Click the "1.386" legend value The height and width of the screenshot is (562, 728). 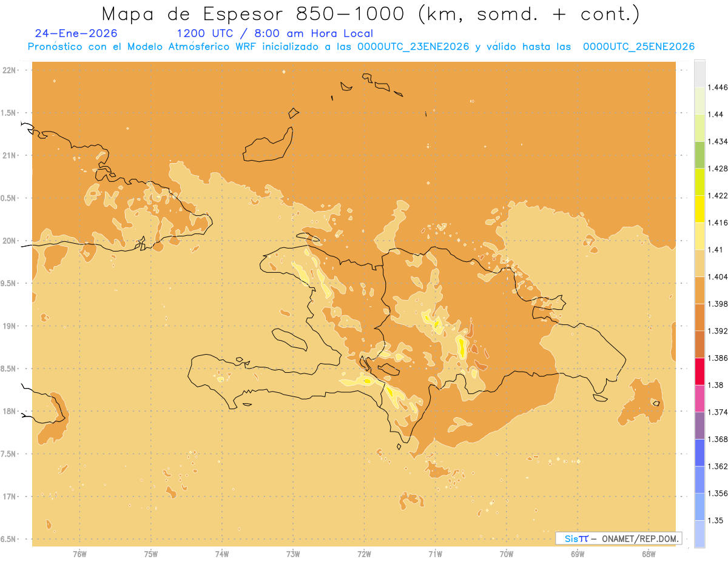[x=718, y=358]
